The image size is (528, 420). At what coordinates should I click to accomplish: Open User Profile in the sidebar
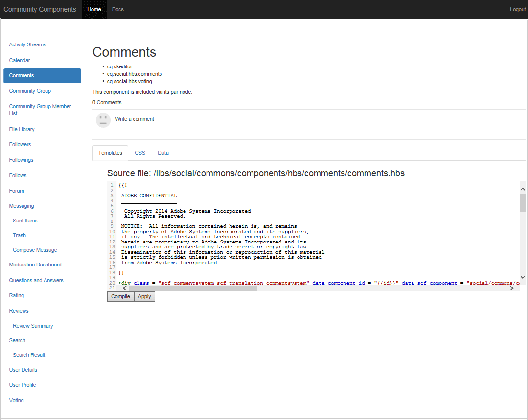pos(22,385)
